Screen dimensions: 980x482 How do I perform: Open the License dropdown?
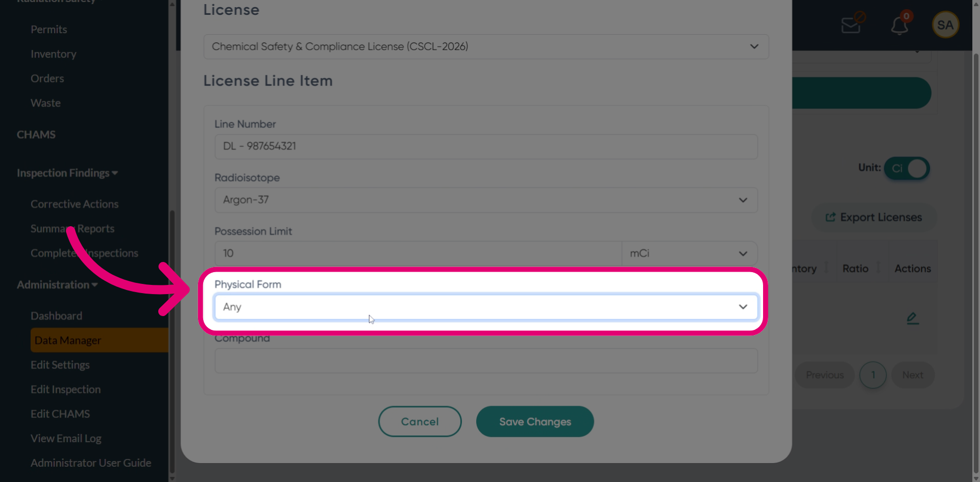(486, 46)
